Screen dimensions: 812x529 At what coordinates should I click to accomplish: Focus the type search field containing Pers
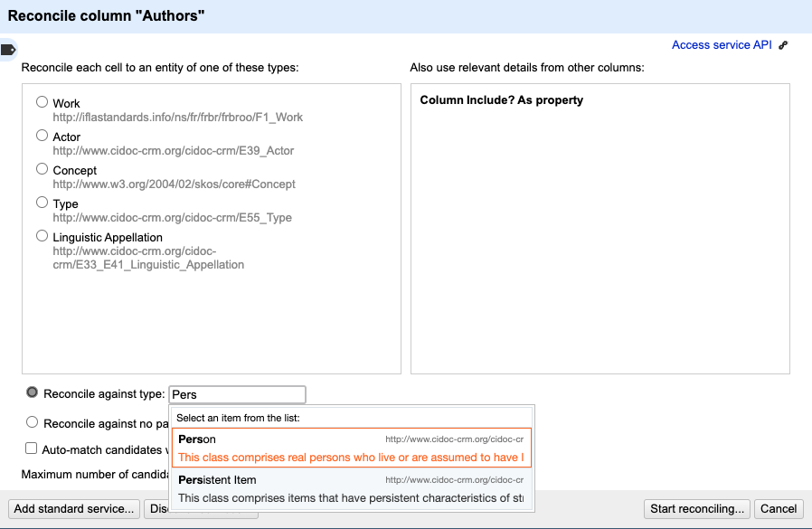click(237, 394)
